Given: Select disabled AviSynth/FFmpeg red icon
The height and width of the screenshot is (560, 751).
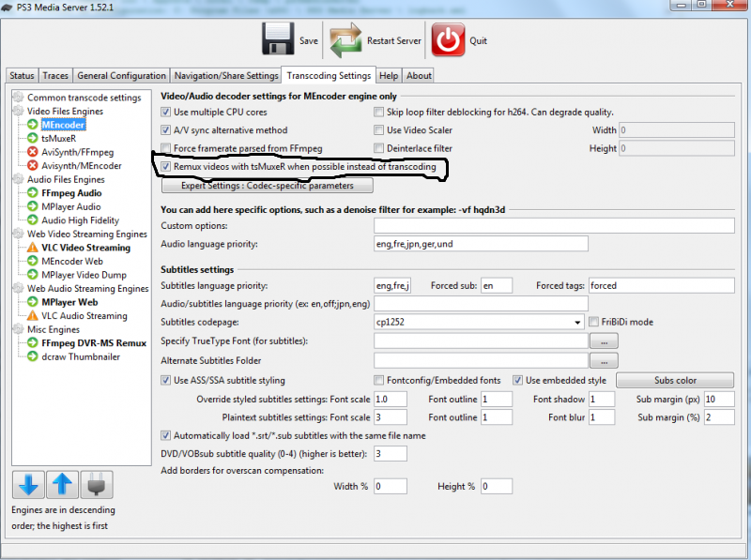Looking at the screenshot, I should point(33,152).
